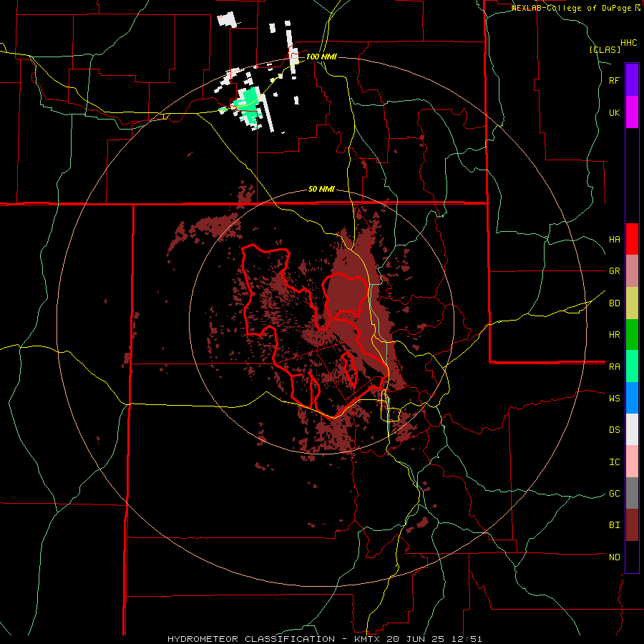
Task: Click the DS legend label
Action: 614,430
